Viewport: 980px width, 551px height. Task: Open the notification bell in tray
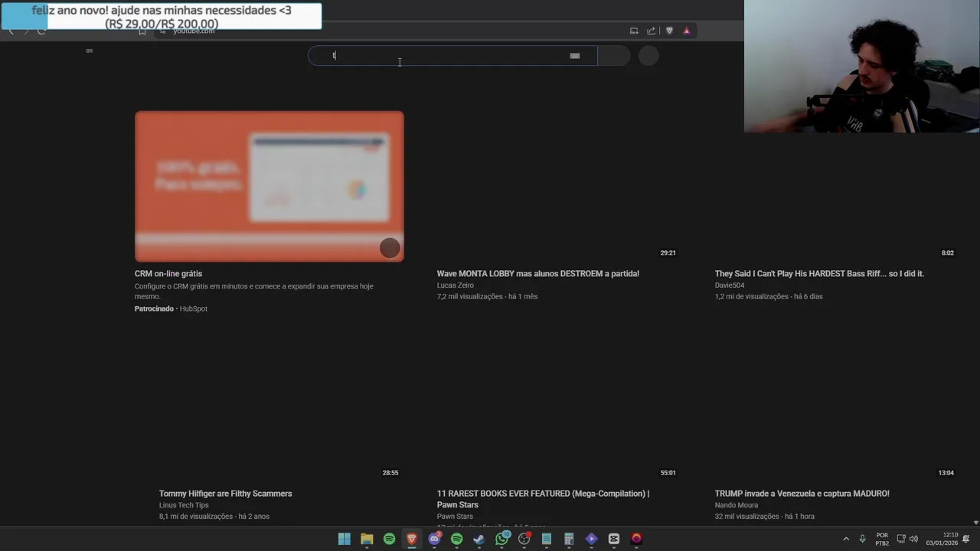click(x=967, y=539)
